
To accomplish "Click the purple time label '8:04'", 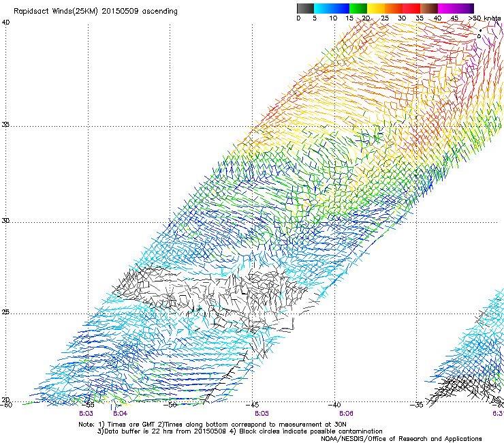I will coord(121,414).
